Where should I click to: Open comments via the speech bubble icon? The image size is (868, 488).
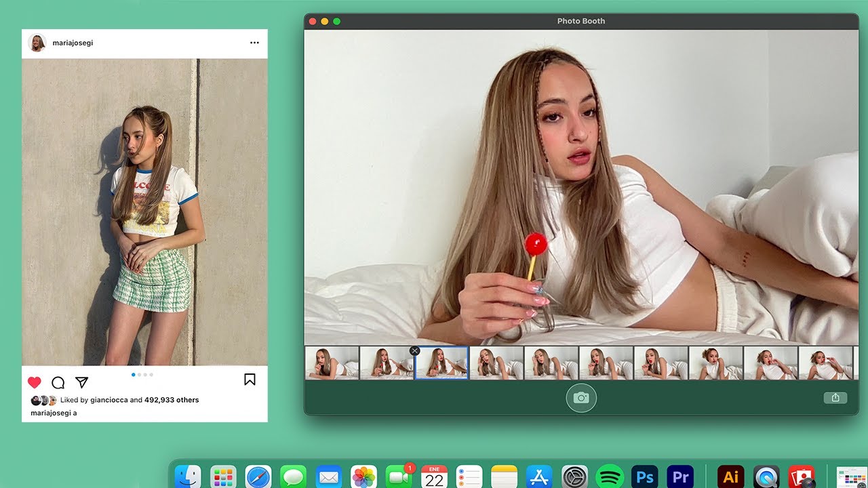[58, 382]
